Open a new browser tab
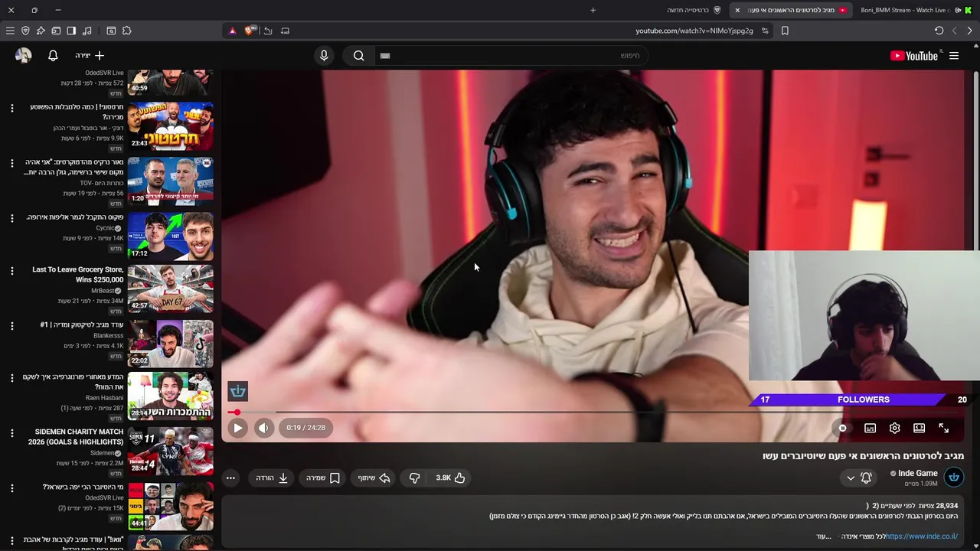 593,10
